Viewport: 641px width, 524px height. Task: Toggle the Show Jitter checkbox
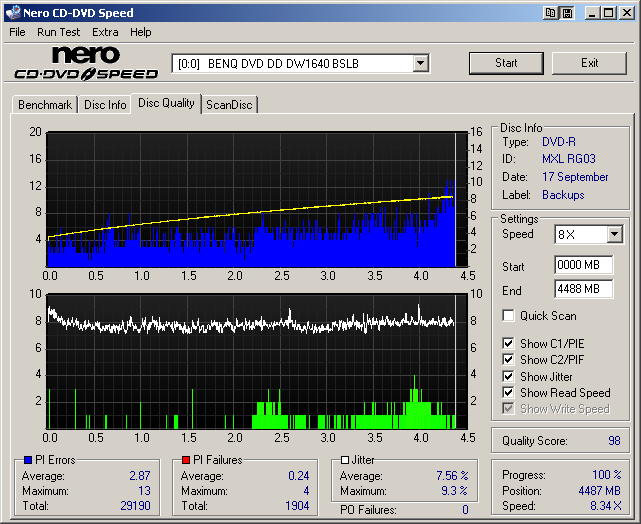(x=510, y=377)
